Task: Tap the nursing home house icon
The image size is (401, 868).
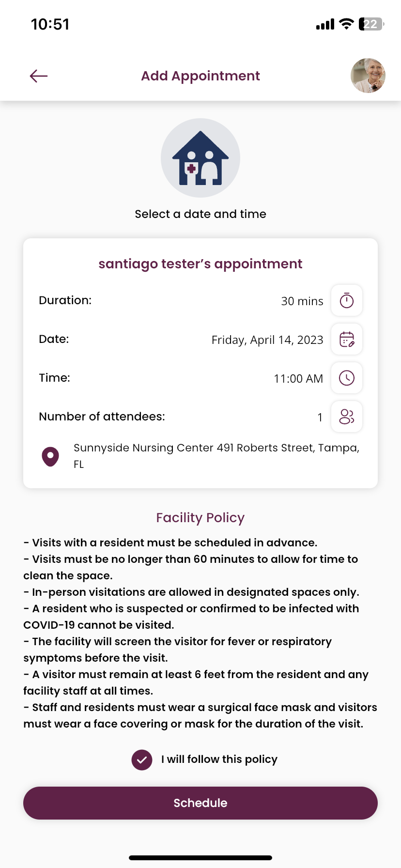Action: click(200, 158)
